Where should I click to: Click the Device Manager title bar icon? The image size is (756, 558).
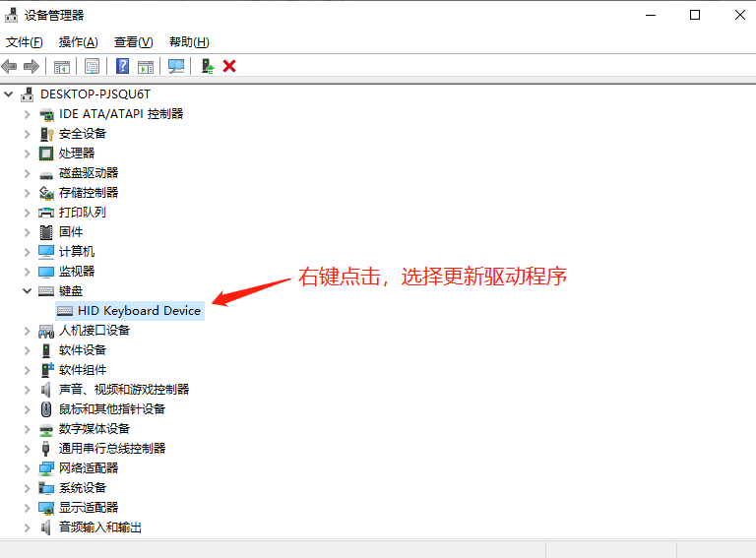(x=11, y=15)
